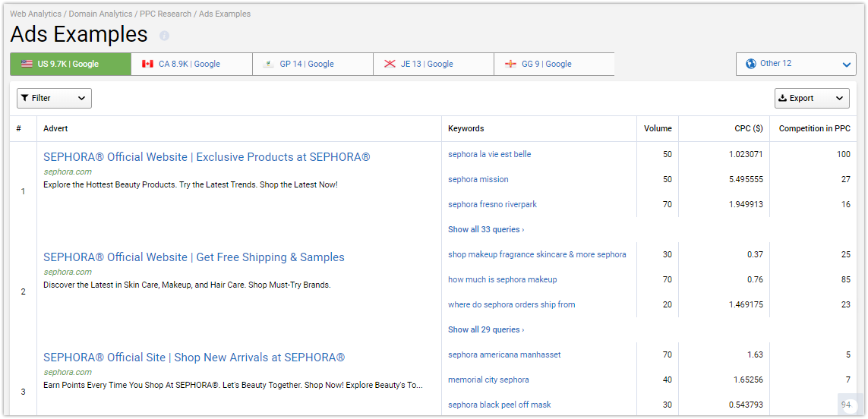868x419 pixels.
Task: Open ad title Exclusive Products at SEPHORA
Action: coord(207,157)
